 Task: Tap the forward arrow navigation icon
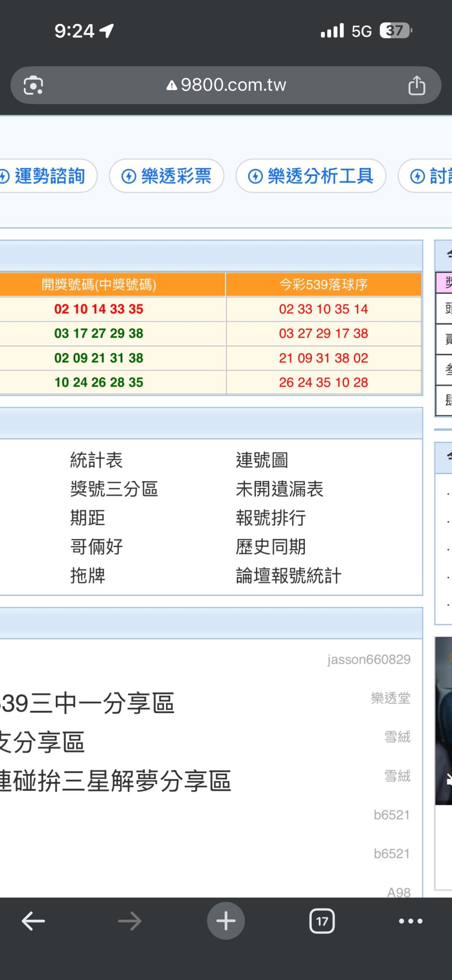pos(129,921)
